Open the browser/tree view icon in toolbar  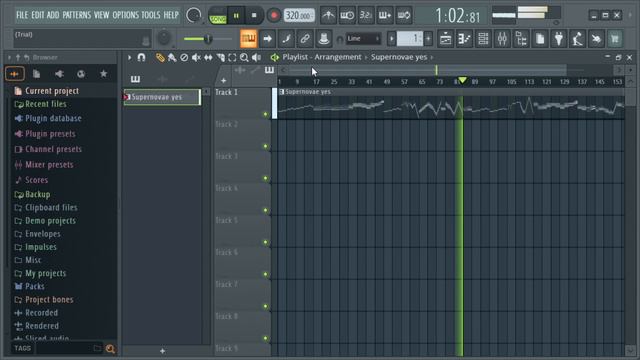point(521,39)
